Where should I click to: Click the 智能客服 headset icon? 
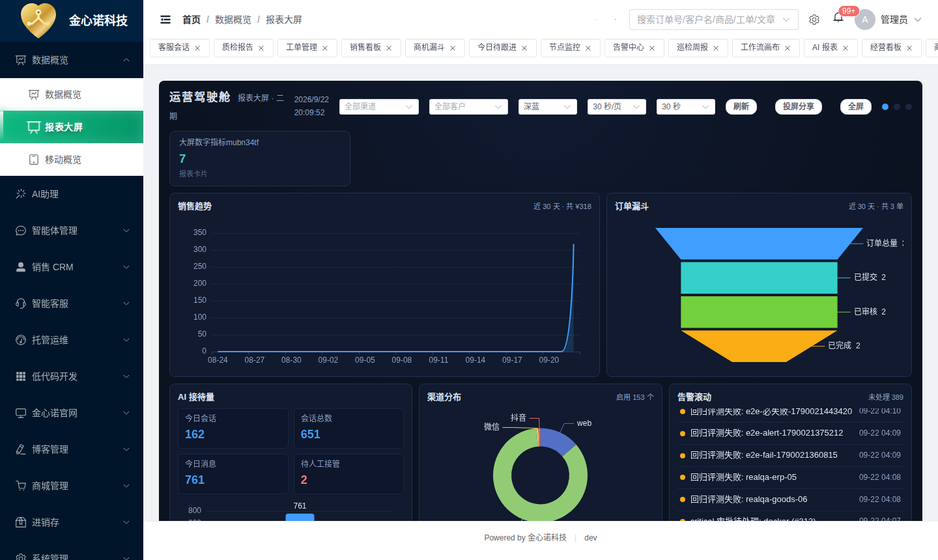coord(21,303)
